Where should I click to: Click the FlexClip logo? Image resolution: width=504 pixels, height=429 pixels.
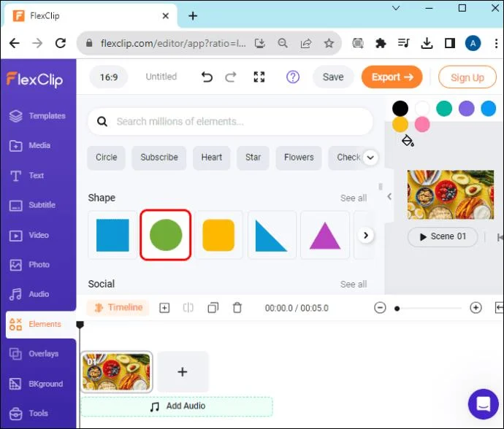[x=35, y=80]
